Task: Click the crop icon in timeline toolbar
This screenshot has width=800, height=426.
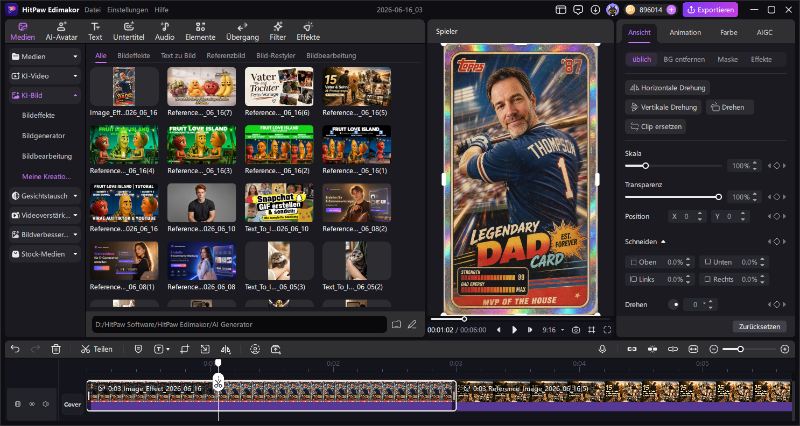Action: [184, 349]
